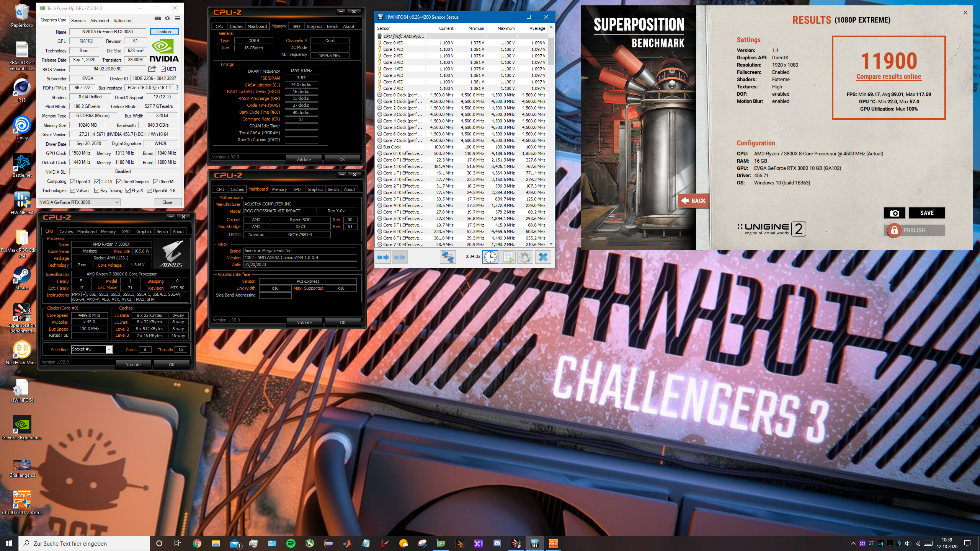Switch to the Validation tab in GPU-Z

pyautogui.click(x=122, y=21)
